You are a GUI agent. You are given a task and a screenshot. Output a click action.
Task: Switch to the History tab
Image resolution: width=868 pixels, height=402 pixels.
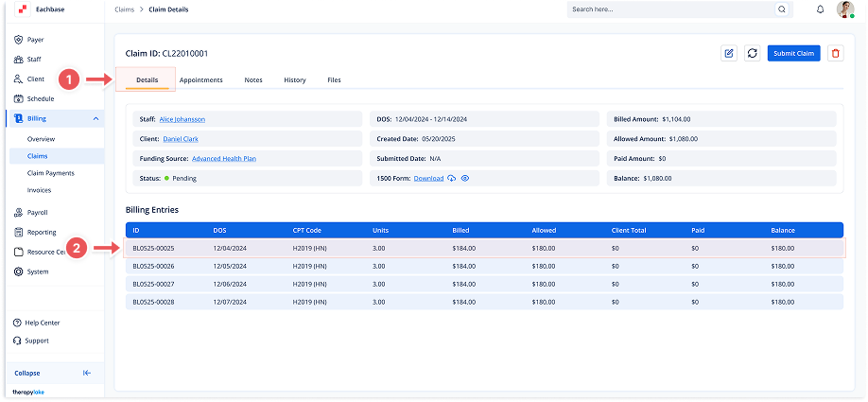tap(294, 80)
